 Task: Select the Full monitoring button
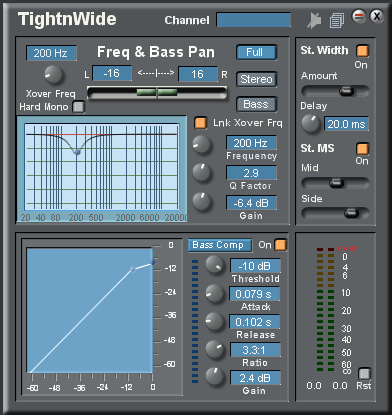pos(257,53)
